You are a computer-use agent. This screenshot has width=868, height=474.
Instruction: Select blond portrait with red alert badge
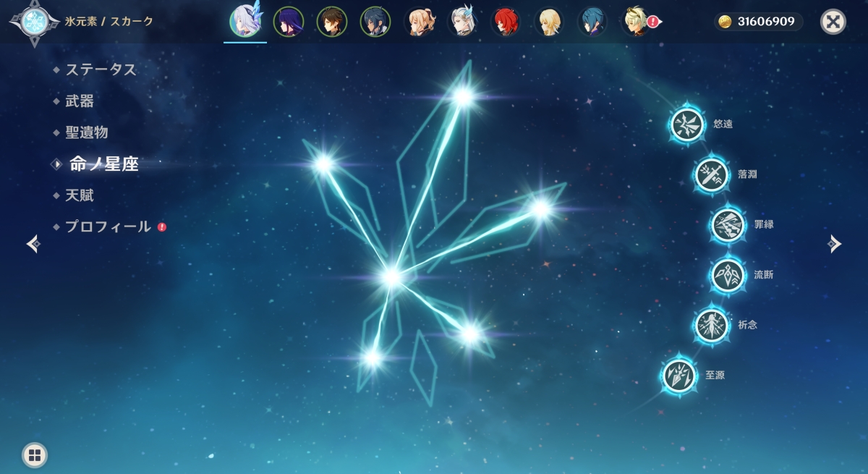[637, 22]
